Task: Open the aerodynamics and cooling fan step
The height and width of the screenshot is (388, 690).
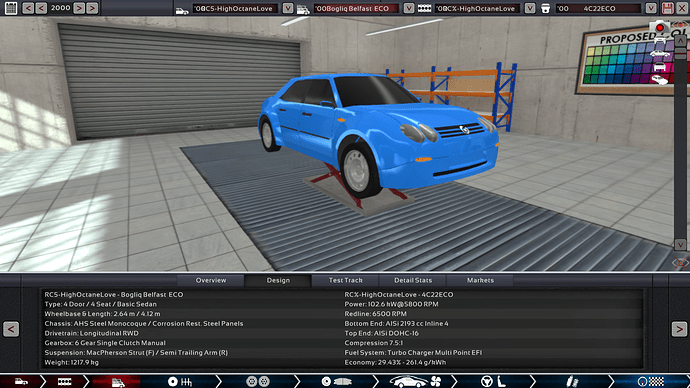Action: click(x=415, y=381)
